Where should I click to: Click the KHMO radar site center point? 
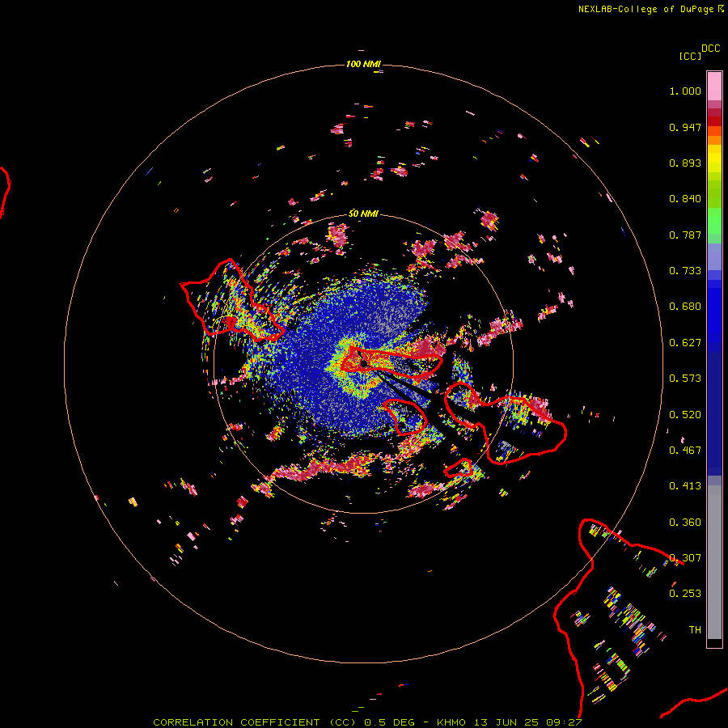tap(364, 363)
